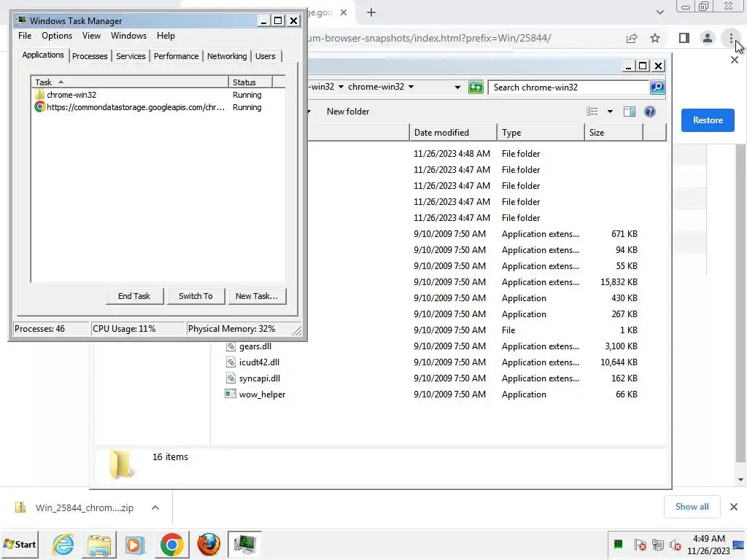Open Task Manager View menu
747x560 pixels.
pyautogui.click(x=91, y=36)
